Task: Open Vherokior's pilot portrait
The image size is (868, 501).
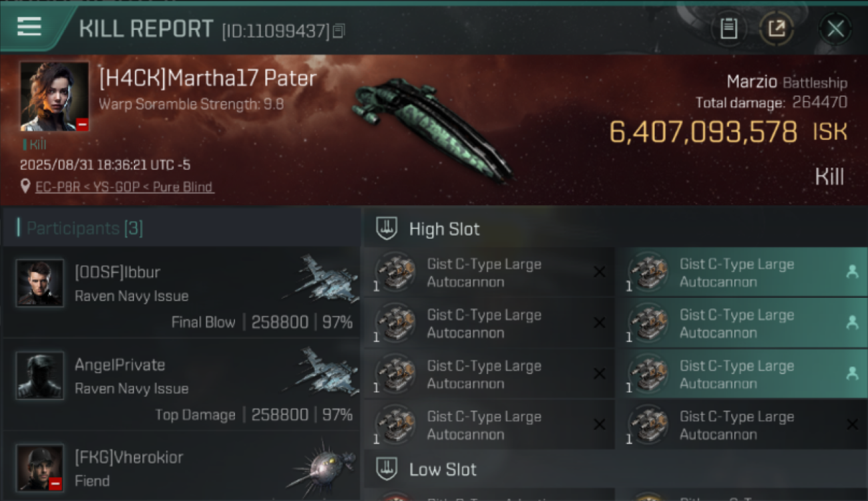Action: pyautogui.click(x=40, y=468)
